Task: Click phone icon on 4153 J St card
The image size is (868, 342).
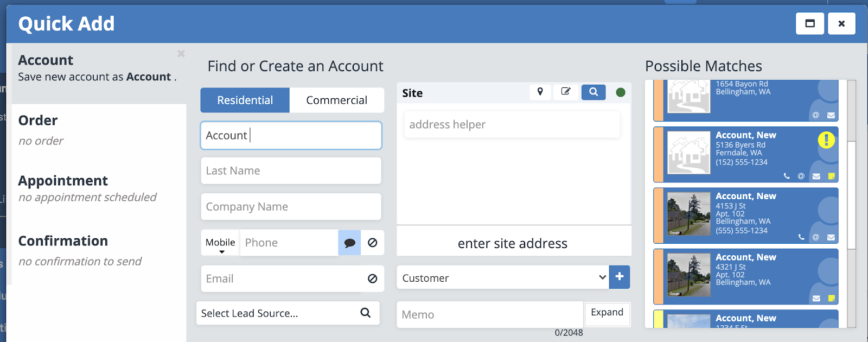Action: point(801,237)
